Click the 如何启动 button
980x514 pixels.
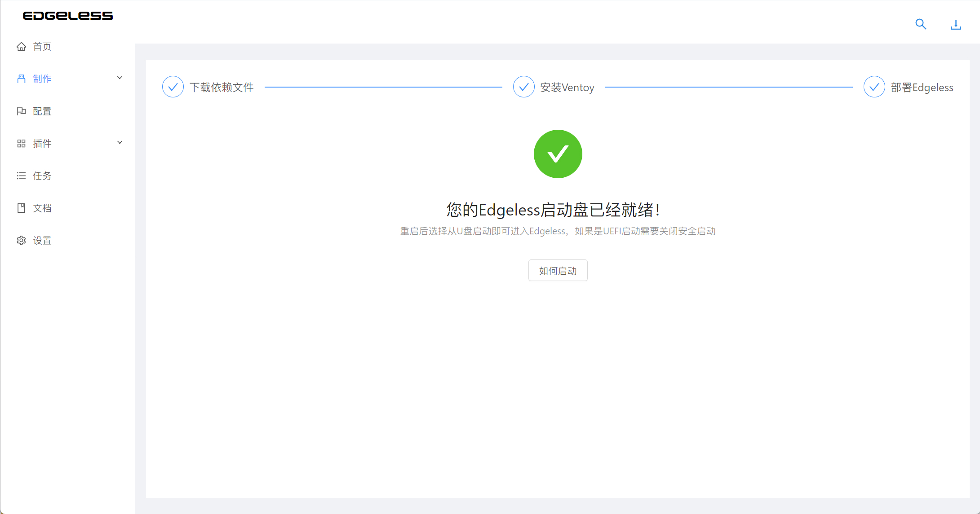point(558,271)
